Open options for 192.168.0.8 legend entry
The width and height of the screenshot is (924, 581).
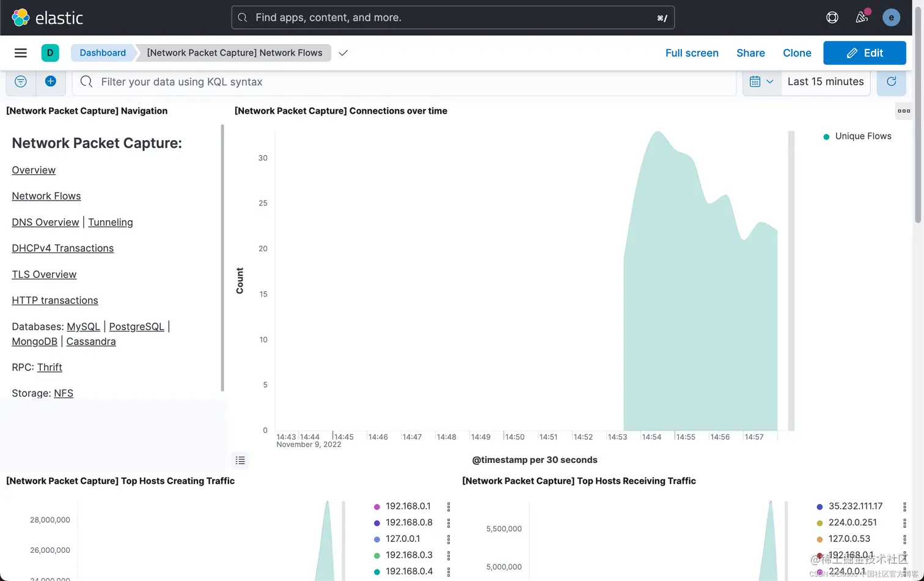(449, 523)
